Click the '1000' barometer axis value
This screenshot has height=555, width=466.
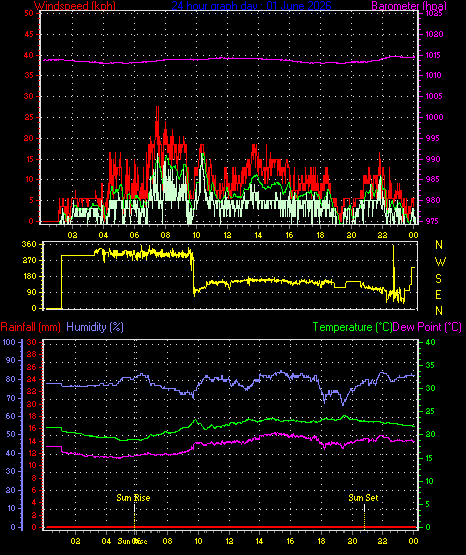[434, 117]
